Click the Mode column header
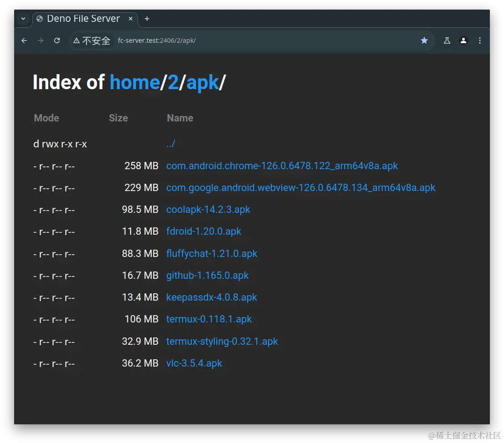 (x=46, y=118)
